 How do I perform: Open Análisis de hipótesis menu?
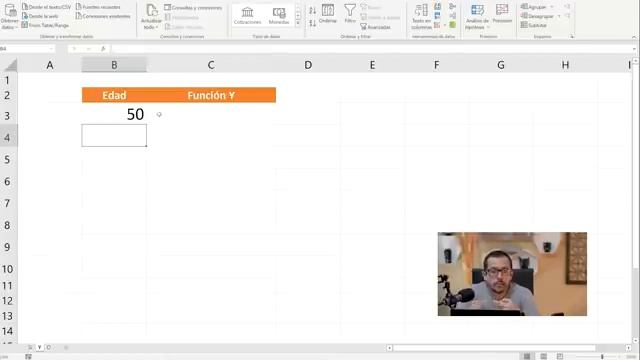[477, 17]
